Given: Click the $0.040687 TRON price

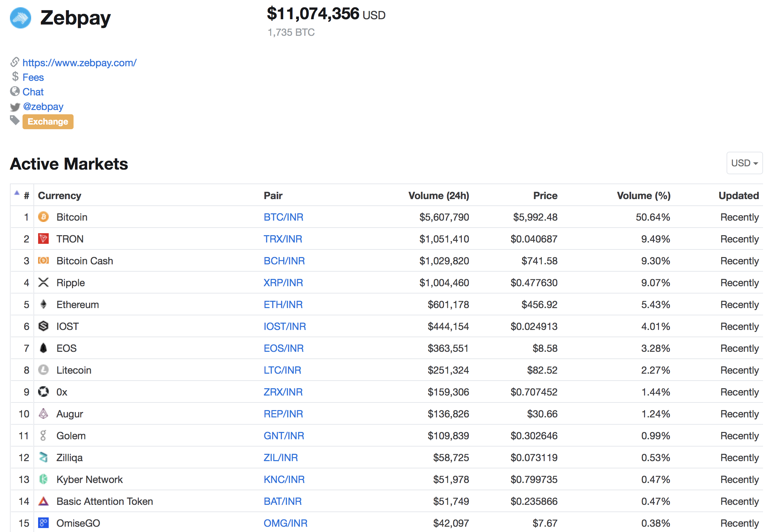Looking at the screenshot, I should (x=534, y=239).
